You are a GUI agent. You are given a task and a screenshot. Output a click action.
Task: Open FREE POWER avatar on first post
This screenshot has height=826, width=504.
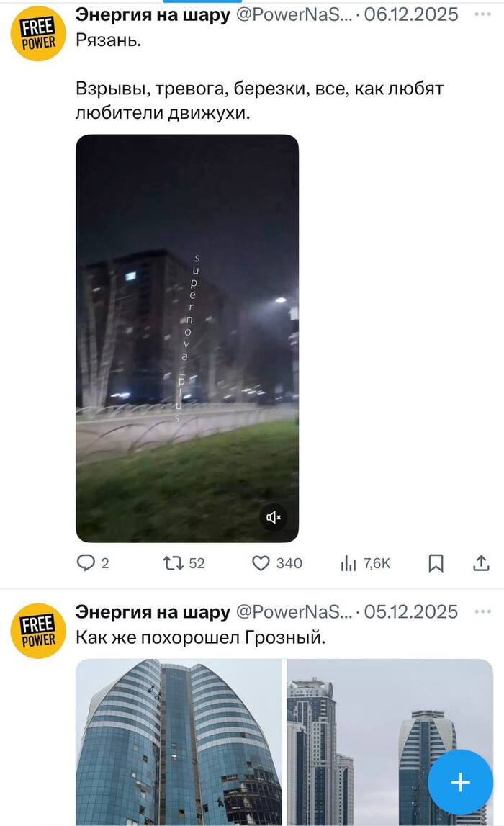[x=38, y=34]
